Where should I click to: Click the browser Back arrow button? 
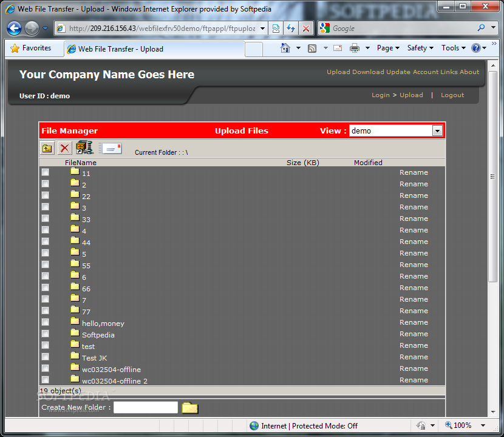(x=14, y=29)
